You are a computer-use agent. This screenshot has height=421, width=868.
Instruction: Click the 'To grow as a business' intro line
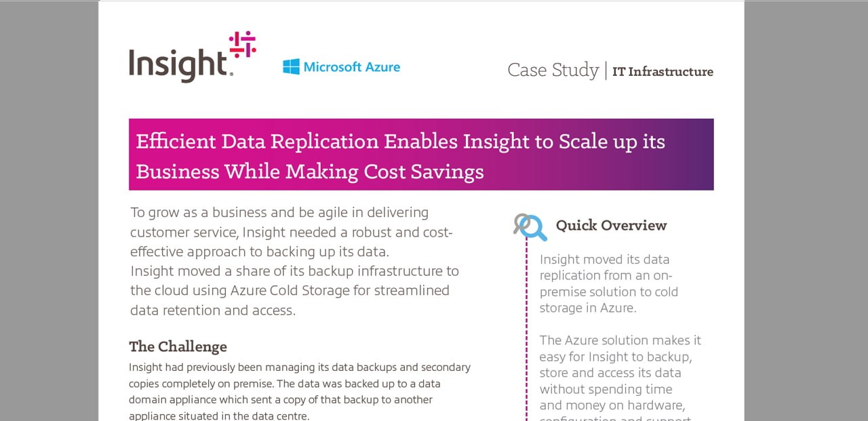click(x=279, y=212)
